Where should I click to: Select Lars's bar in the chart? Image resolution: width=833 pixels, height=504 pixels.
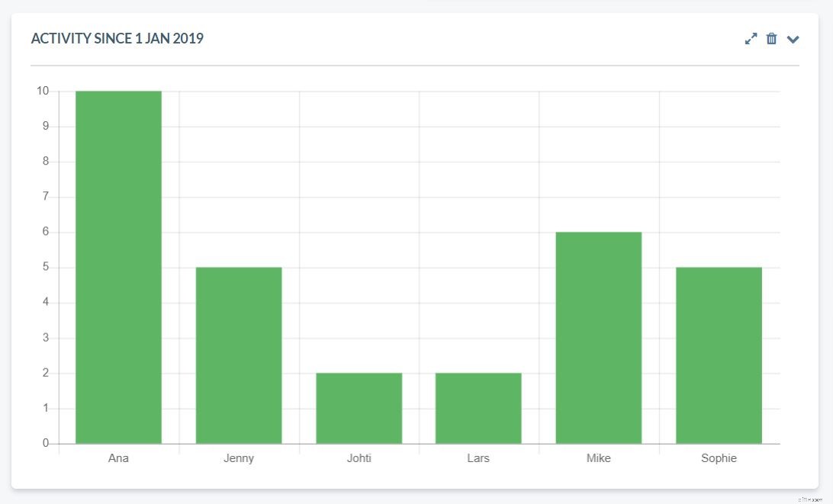pyautogui.click(x=478, y=408)
